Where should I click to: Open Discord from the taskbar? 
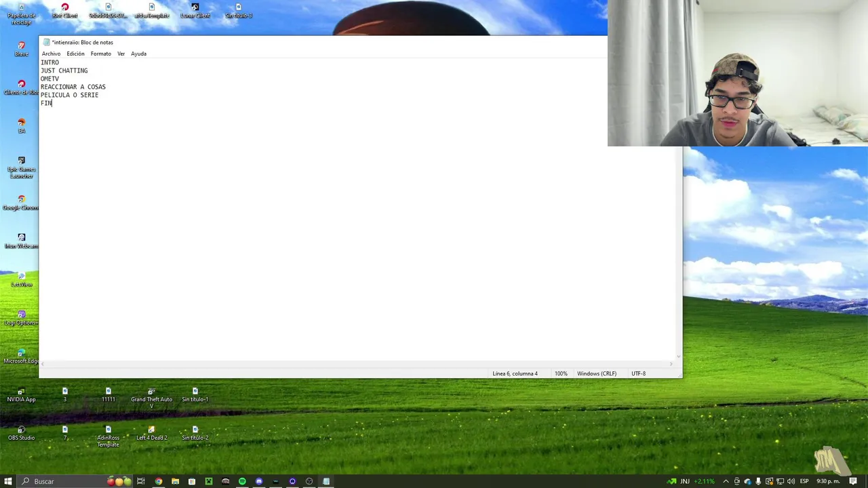[x=259, y=481]
